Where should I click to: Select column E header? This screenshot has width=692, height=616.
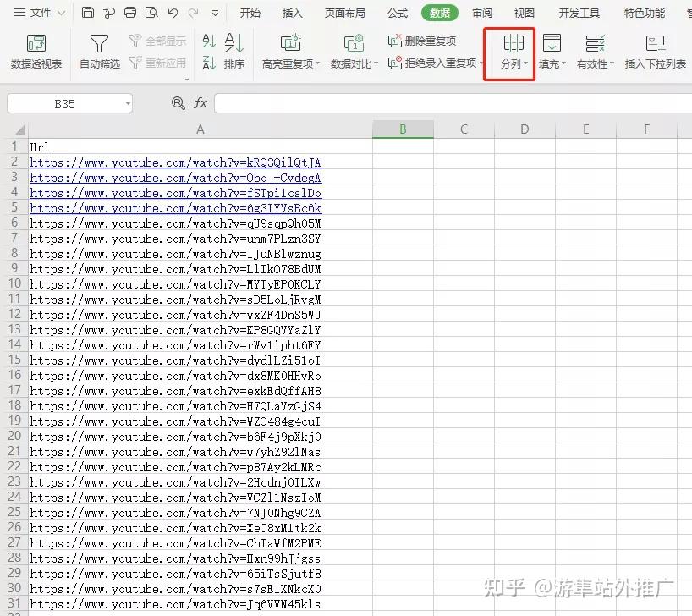coord(585,129)
